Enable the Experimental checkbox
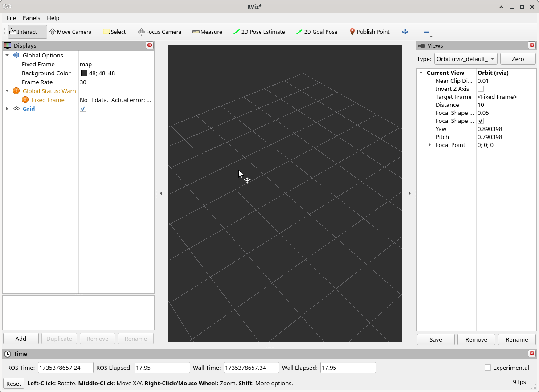Viewport: 539px width, 392px height. tap(488, 367)
